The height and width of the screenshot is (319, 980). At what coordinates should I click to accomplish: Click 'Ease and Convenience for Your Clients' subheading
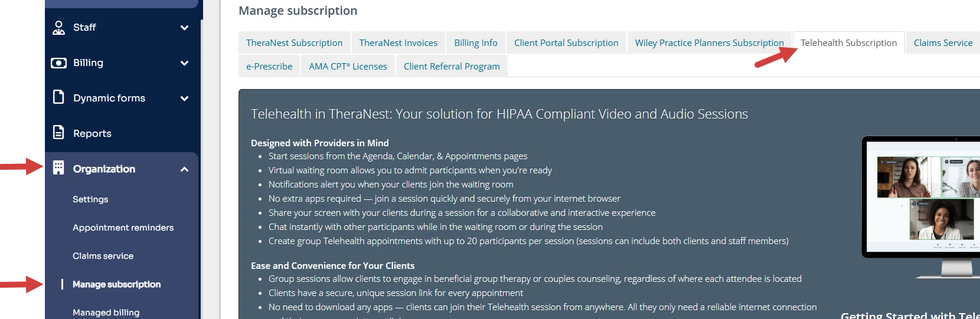[332, 265]
